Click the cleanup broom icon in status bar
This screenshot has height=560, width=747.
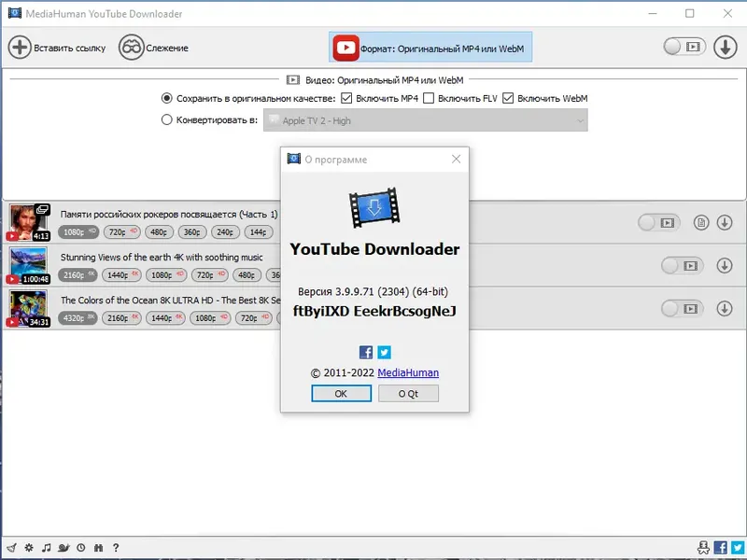tap(10, 550)
